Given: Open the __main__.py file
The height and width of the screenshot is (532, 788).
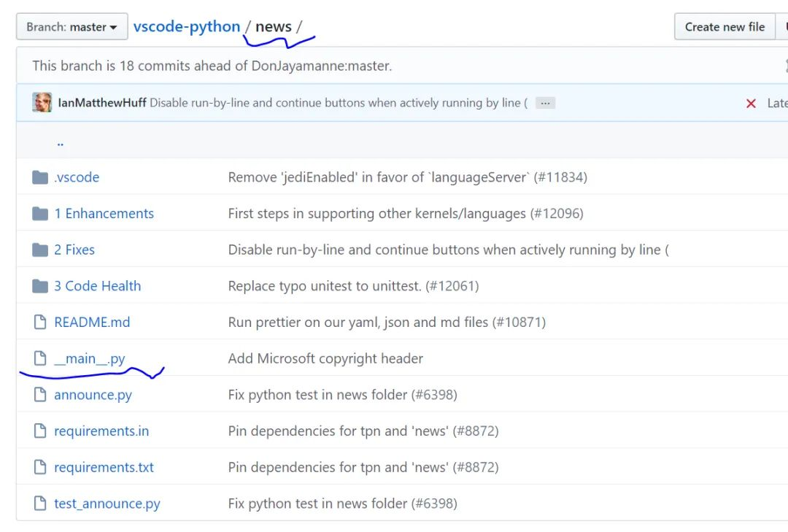Looking at the screenshot, I should 90,358.
